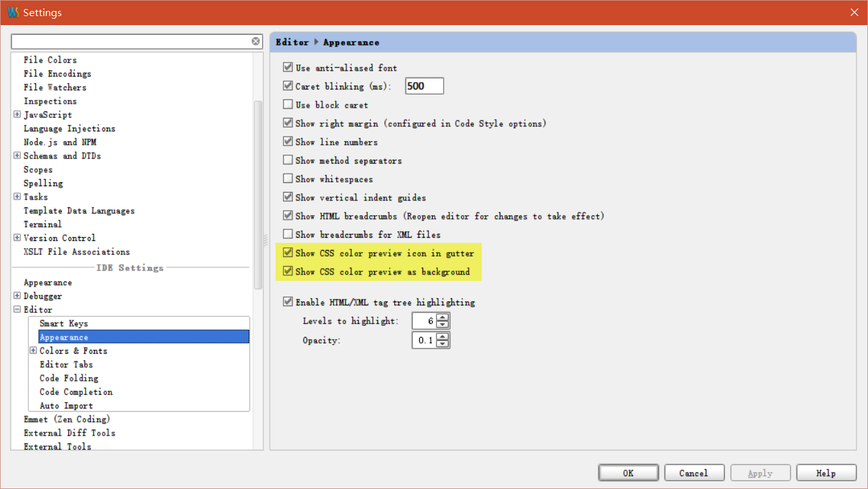Click Editor in the breadcrumb header

click(x=292, y=42)
